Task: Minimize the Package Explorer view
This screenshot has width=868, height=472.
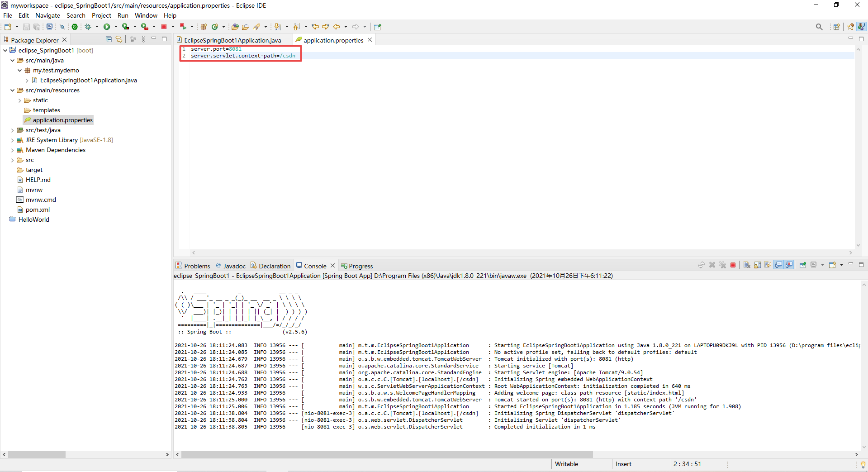Action: (154, 39)
